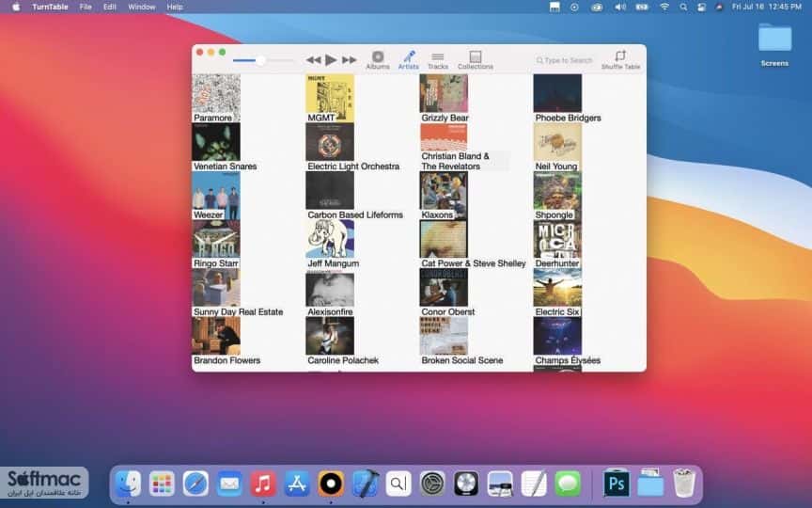Choose Cat Power & Steve Shelley cover
Screen dimensions: 812x508
point(444,239)
